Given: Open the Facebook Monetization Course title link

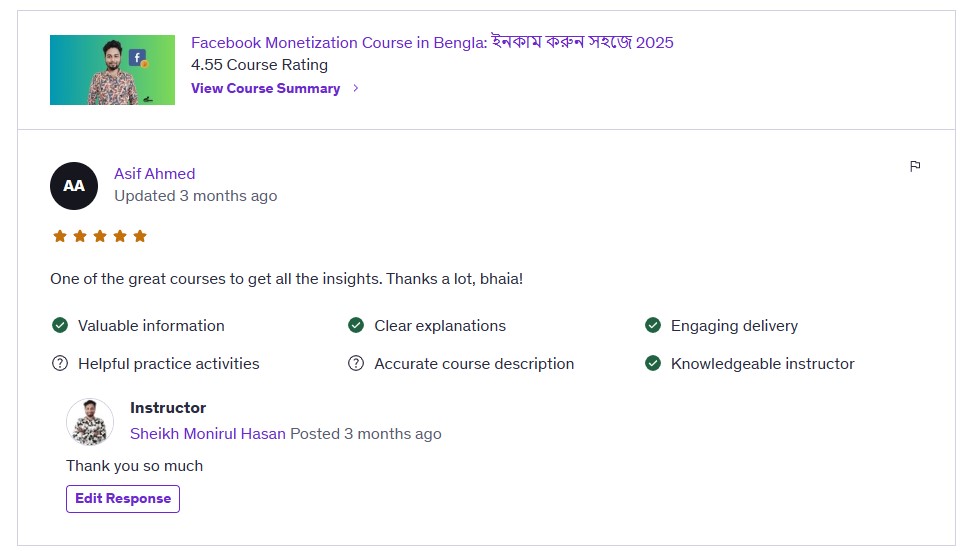Looking at the screenshot, I should (x=432, y=42).
